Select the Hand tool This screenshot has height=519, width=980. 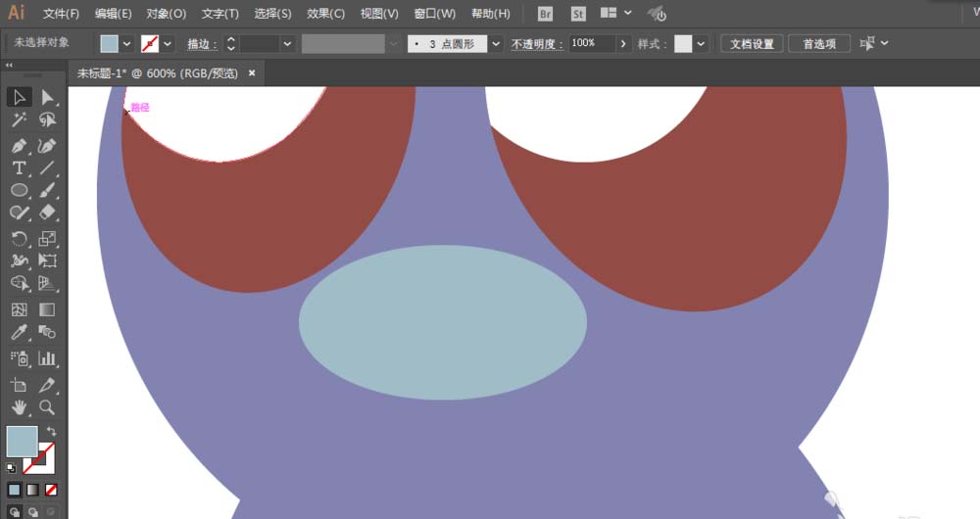[20, 407]
